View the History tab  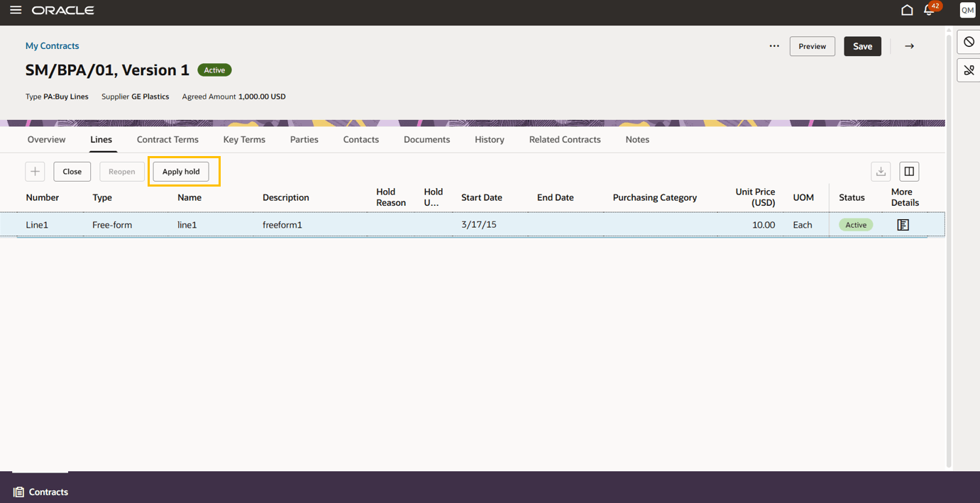pos(490,140)
